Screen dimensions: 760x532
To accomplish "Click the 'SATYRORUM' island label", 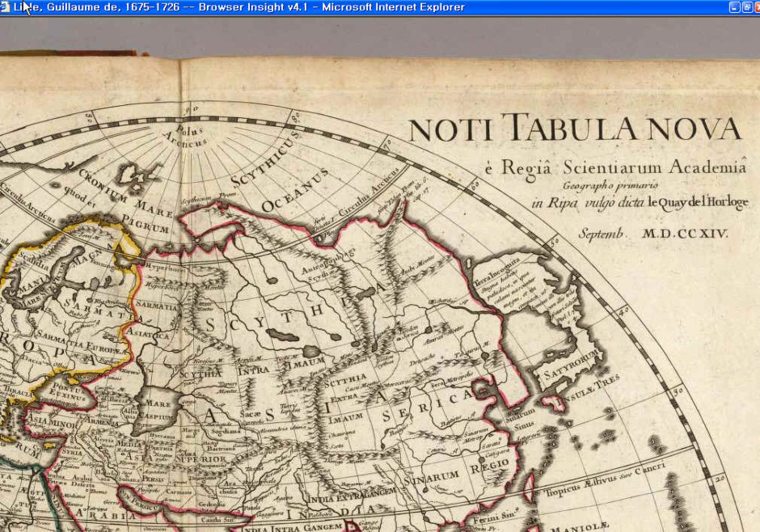I will (572, 365).
